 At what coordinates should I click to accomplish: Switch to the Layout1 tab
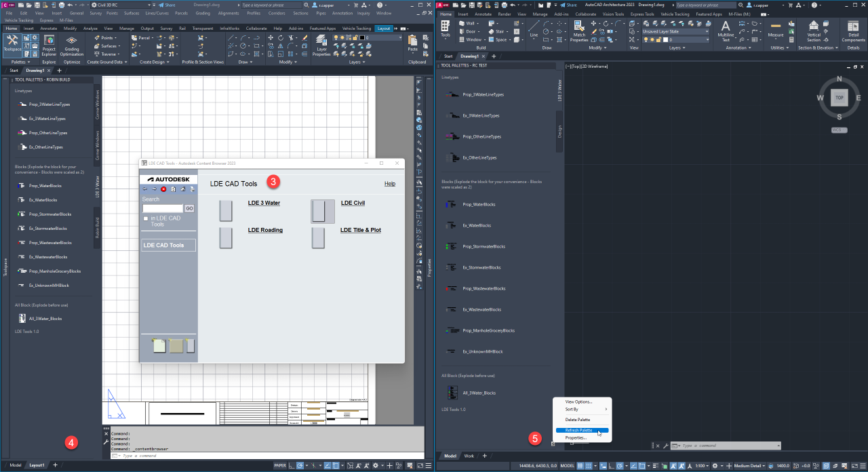37,465
